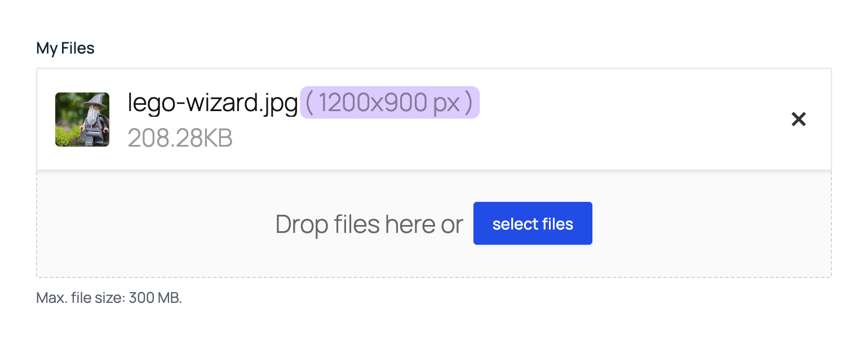
Task: Click the 208.28KB file size text
Action: 180,138
